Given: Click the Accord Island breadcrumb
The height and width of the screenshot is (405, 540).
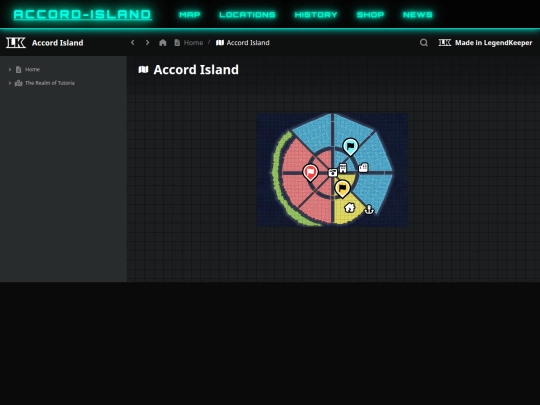Looking at the screenshot, I should [243, 43].
